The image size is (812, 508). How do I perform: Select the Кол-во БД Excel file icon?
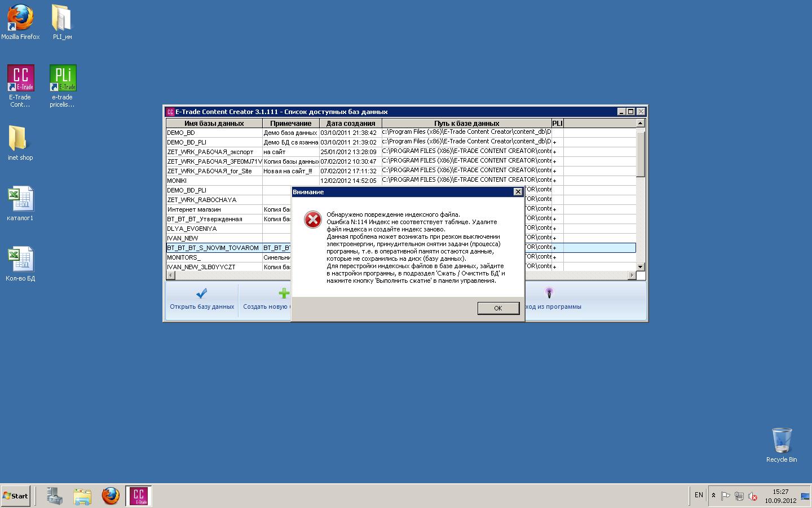pyautogui.click(x=20, y=264)
